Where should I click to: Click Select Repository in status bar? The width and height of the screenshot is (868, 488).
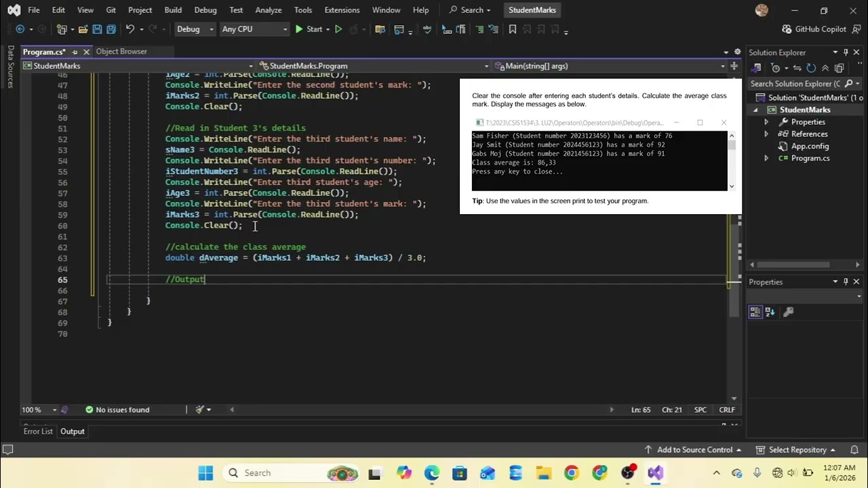796,449
